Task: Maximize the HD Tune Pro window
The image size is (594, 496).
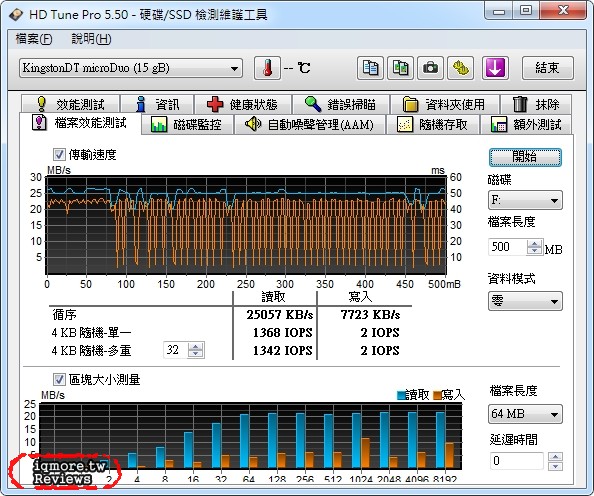Action: click(526, 10)
